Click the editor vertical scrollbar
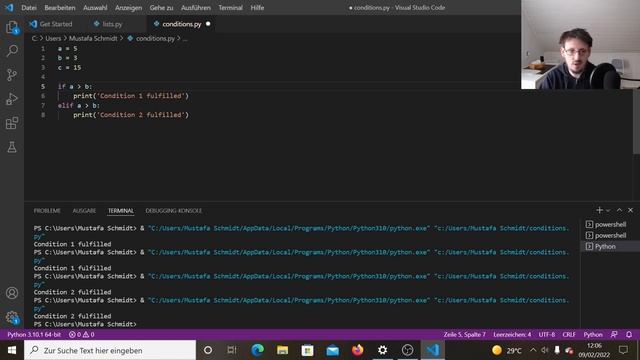The width and height of the screenshot is (640, 360). tap(636, 122)
